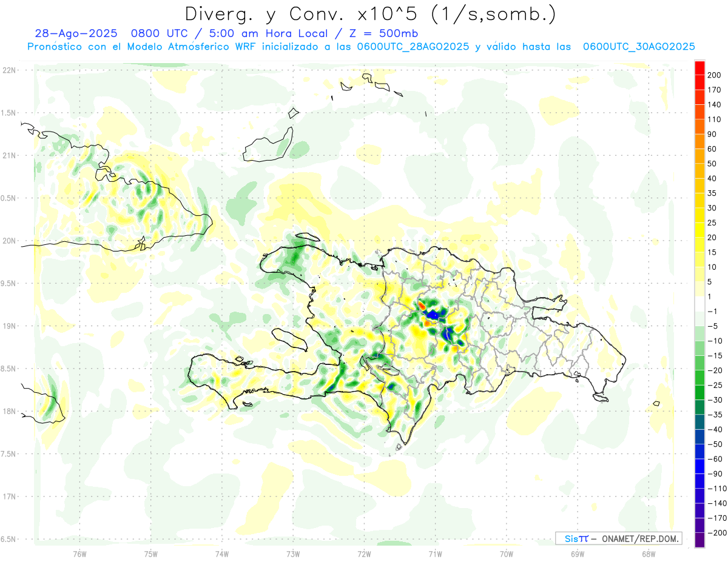Click latitude label '9.5N'
This screenshot has width=728, height=562.
(7, 283)
